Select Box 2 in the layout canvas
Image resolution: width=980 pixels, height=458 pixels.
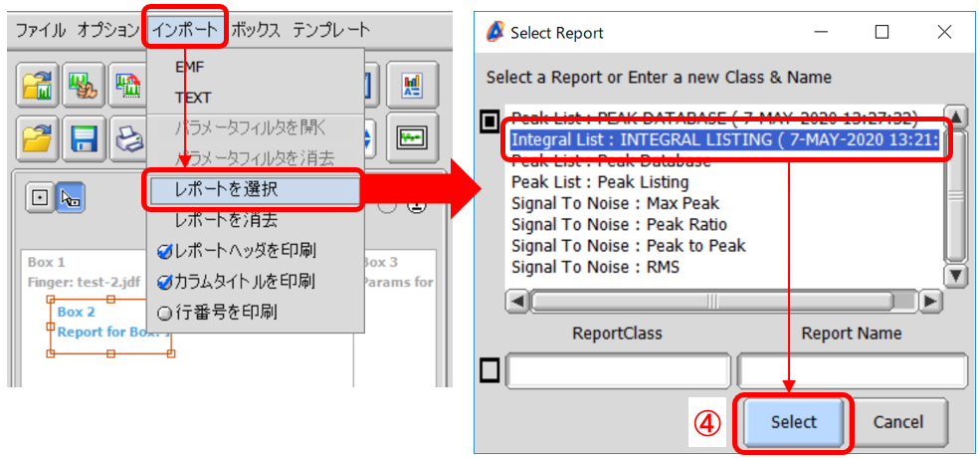[110, 327]
